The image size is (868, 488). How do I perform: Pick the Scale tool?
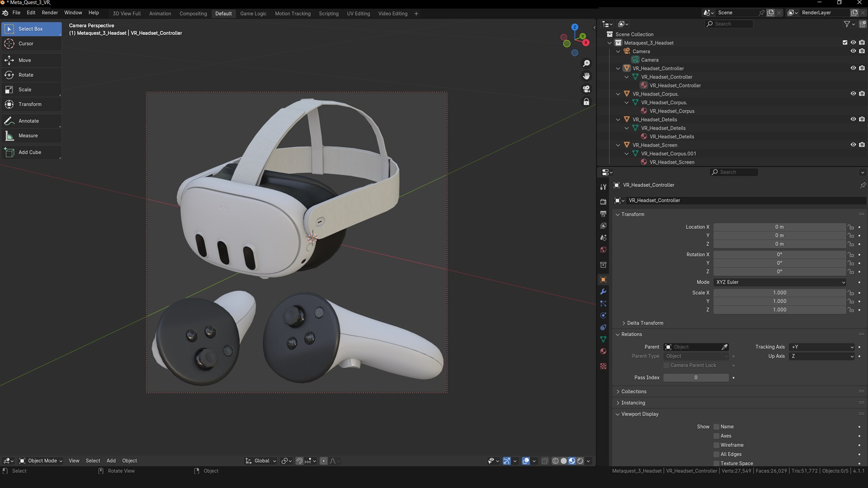click(31, 89)
